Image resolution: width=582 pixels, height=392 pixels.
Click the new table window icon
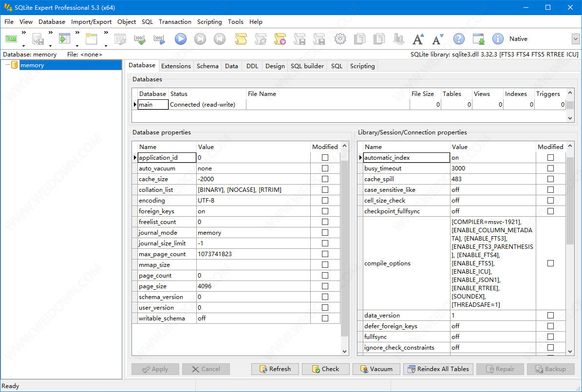(x=91, y=38)
